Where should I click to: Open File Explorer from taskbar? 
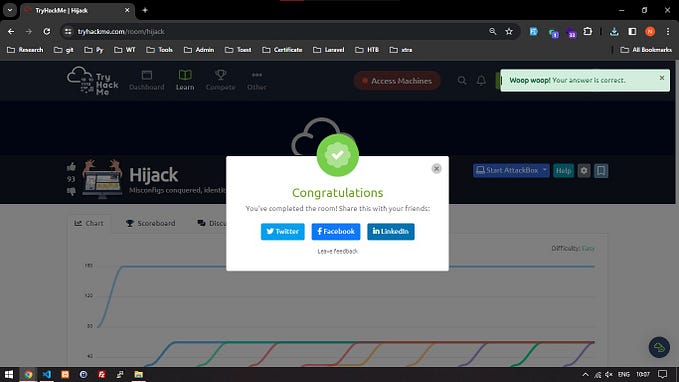coord(139,374)
